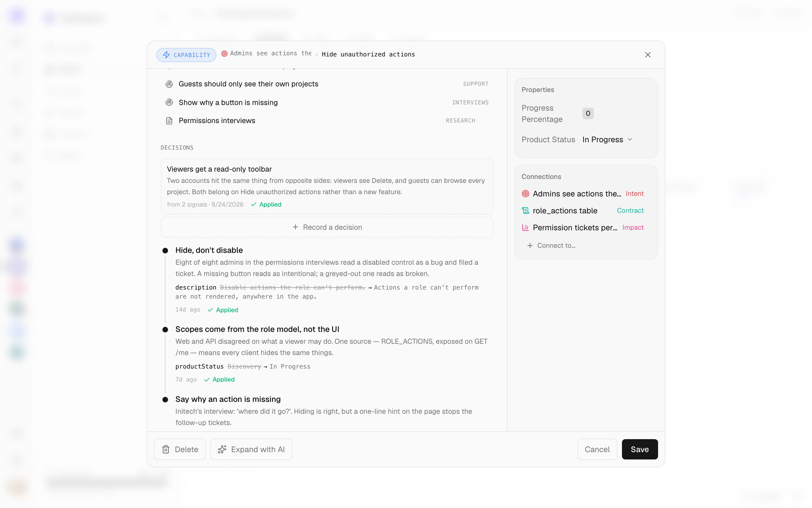Click Hide unauthorized actions breadcrumb title
Viewport: 812px width, 508px height.
369,54
